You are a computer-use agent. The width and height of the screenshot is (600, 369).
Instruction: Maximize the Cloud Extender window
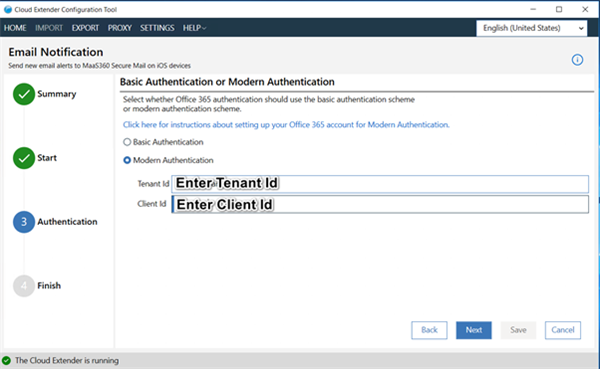(x=559, y=9)
